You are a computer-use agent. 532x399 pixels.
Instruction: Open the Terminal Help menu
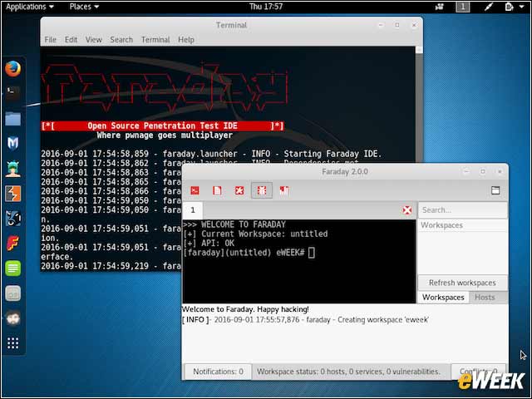186,40
